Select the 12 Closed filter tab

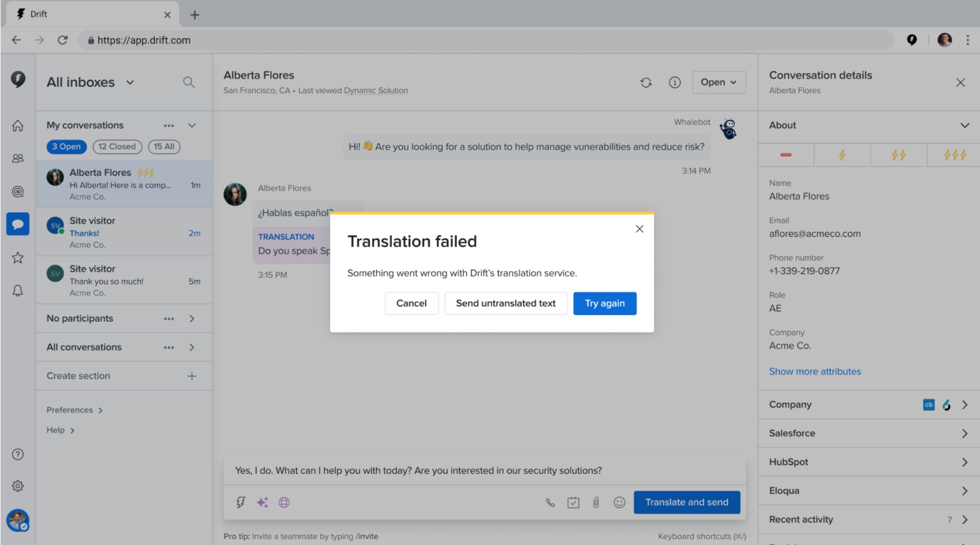[x=117, y=146]
